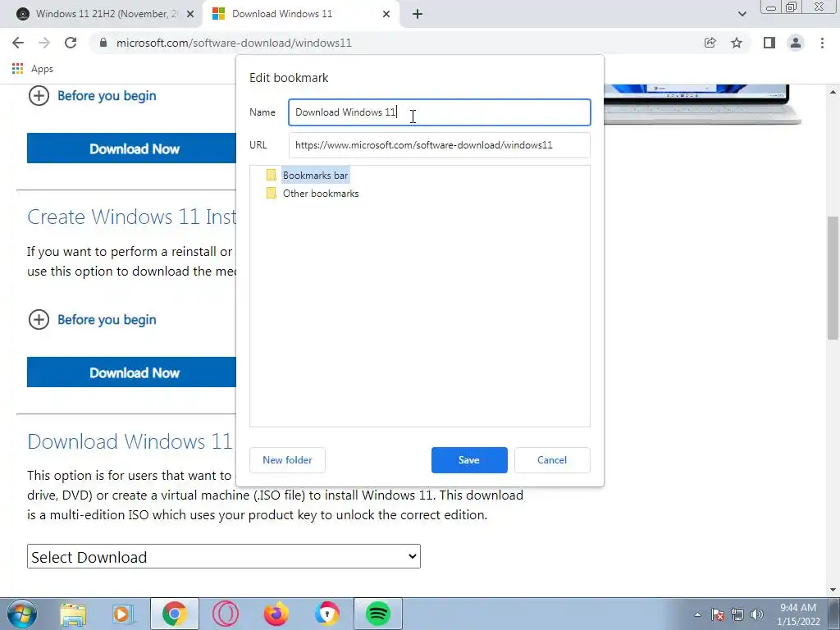Viewport: 840px width, 630px height.
Task: Click the scrollbar up arrow
Action: 833,92
